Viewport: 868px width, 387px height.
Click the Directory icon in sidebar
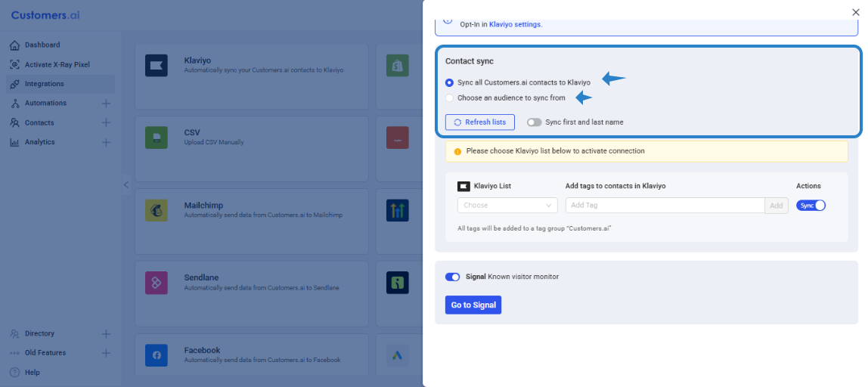tap(15, 334)
